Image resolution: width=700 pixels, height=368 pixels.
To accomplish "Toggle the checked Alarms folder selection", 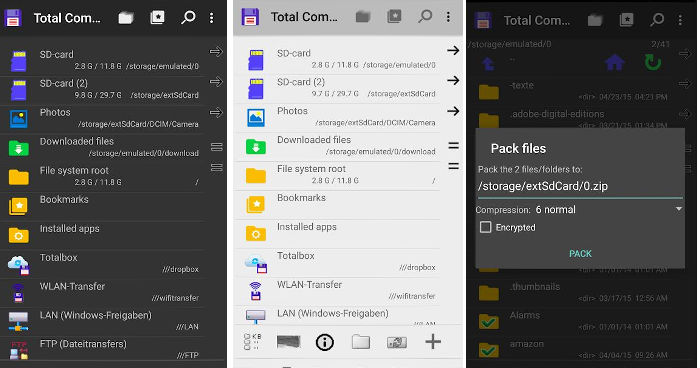I will [489, 322].
